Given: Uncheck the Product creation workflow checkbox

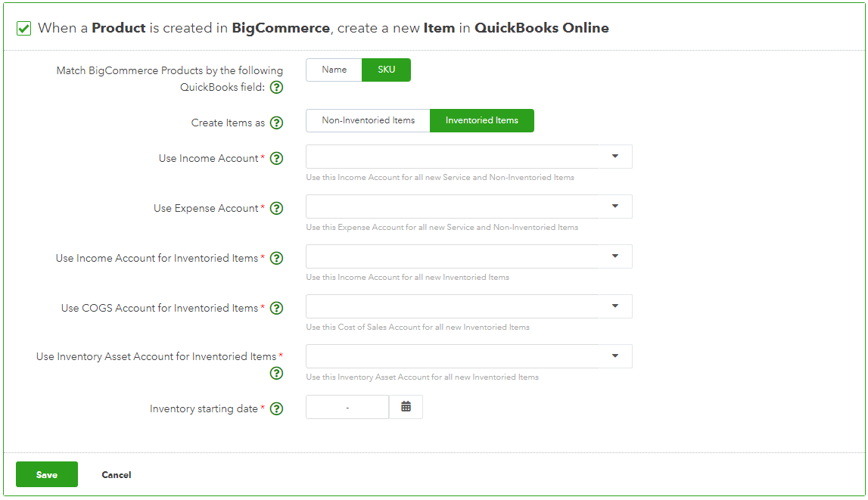Looking at the screenshot, I should pyautogui.click(x=23, y=28).
